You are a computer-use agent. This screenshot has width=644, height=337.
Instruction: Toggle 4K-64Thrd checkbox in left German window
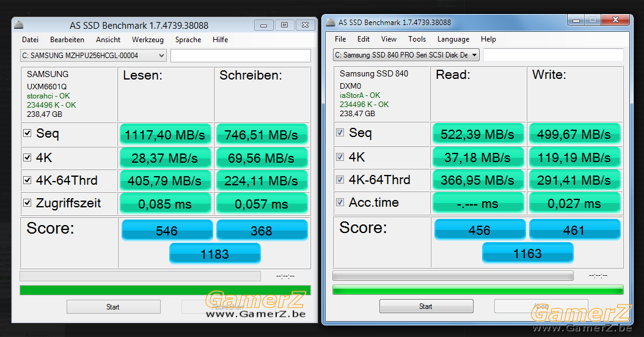point(27,180)
